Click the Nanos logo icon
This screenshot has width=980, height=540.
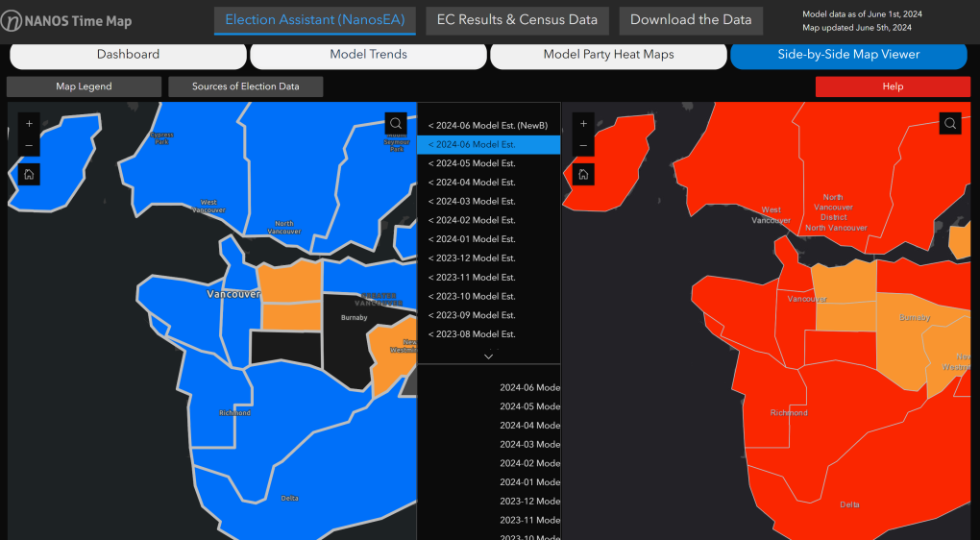[12, 21]
